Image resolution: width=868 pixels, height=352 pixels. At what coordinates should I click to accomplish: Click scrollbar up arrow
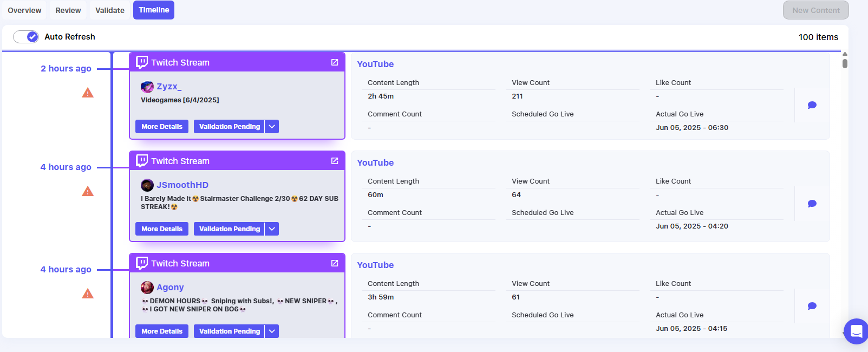coord(845,54)
